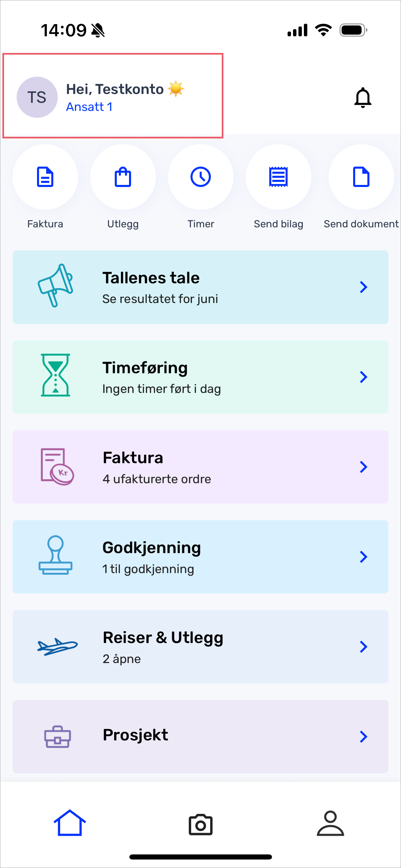Open notifications bell icon

[363, 98]
